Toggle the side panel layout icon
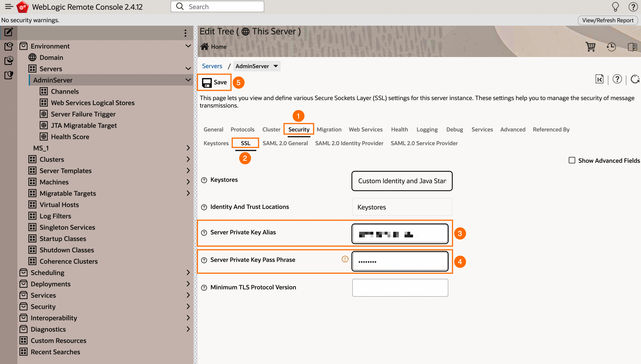This screenshot has height=364, width=641. (x=632, y=47)
